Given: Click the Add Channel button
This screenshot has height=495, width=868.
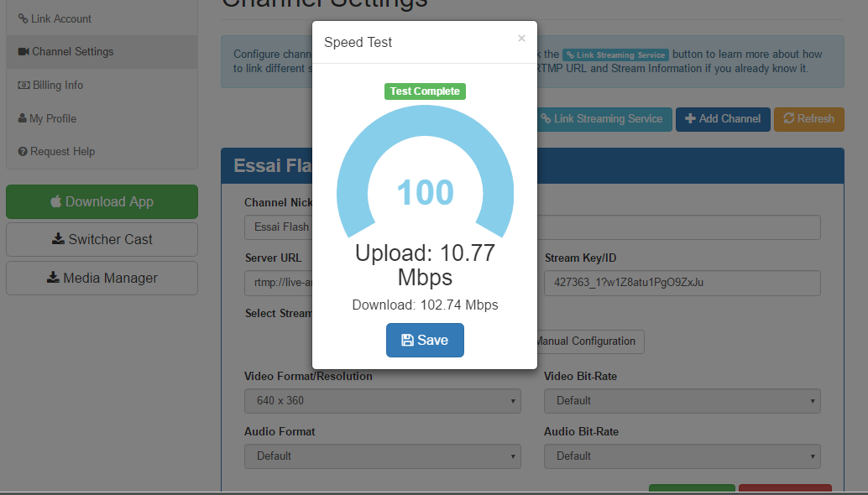Looking at the screenshot, I should click(x=723, y=119).
